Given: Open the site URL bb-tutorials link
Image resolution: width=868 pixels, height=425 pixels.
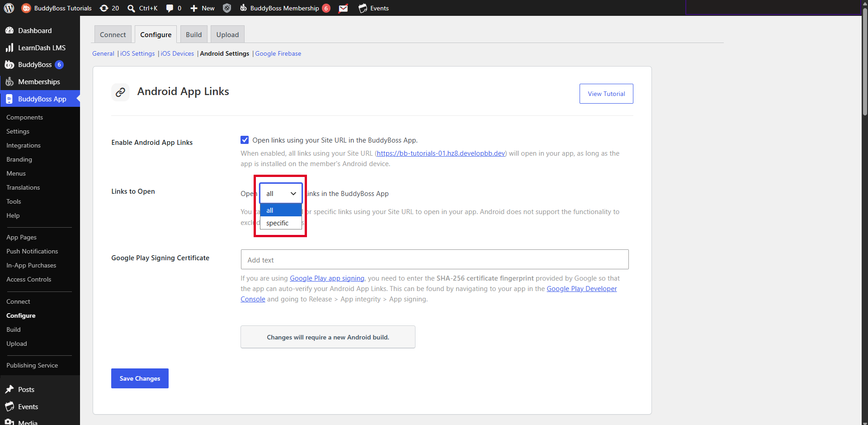Looking at the screenshot, I should 441,153.
